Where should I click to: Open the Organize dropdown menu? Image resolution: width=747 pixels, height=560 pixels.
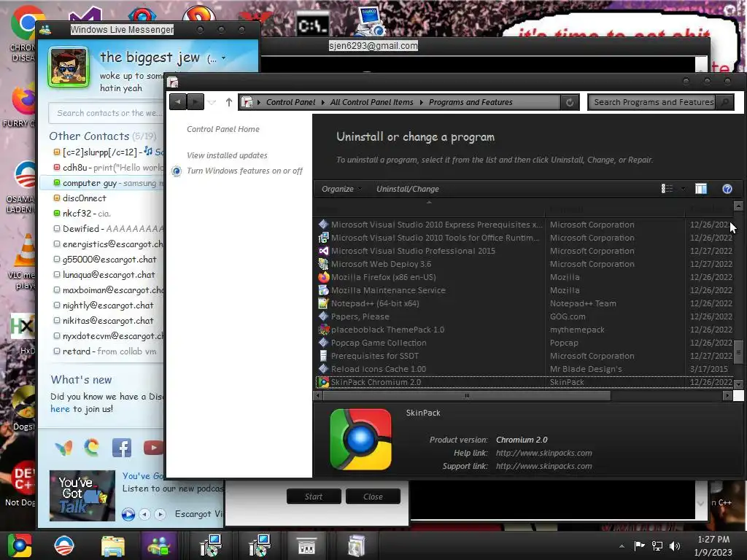click(341, 189)
